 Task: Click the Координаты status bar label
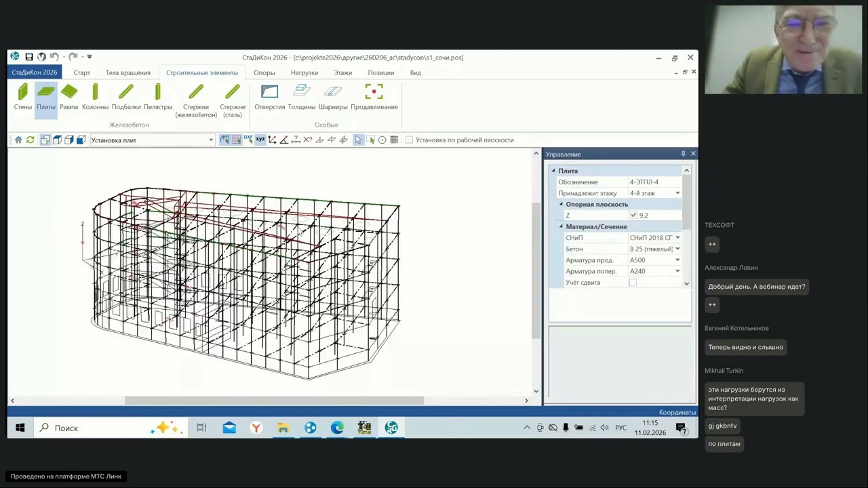[677, 412]
